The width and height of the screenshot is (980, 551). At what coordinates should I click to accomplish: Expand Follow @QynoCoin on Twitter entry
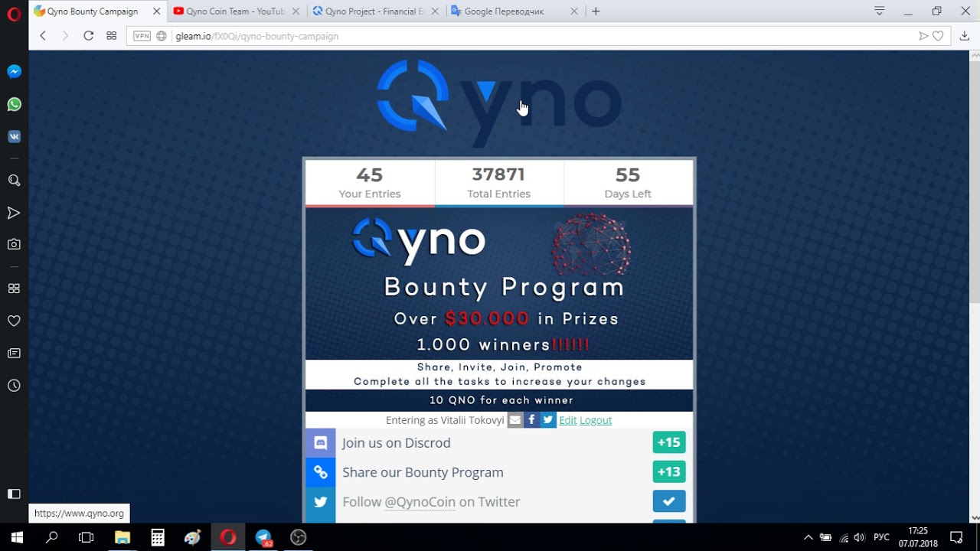pos(499,502)
